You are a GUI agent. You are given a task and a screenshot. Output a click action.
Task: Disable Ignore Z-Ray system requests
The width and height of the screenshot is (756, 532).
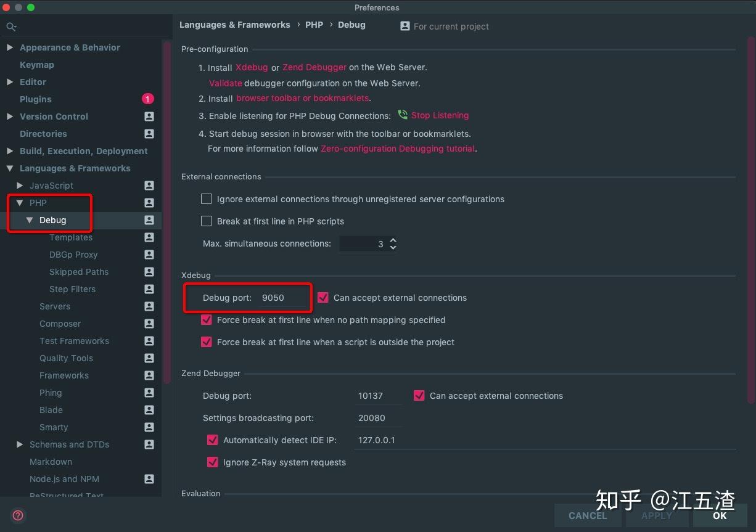(x=213, y=462)
